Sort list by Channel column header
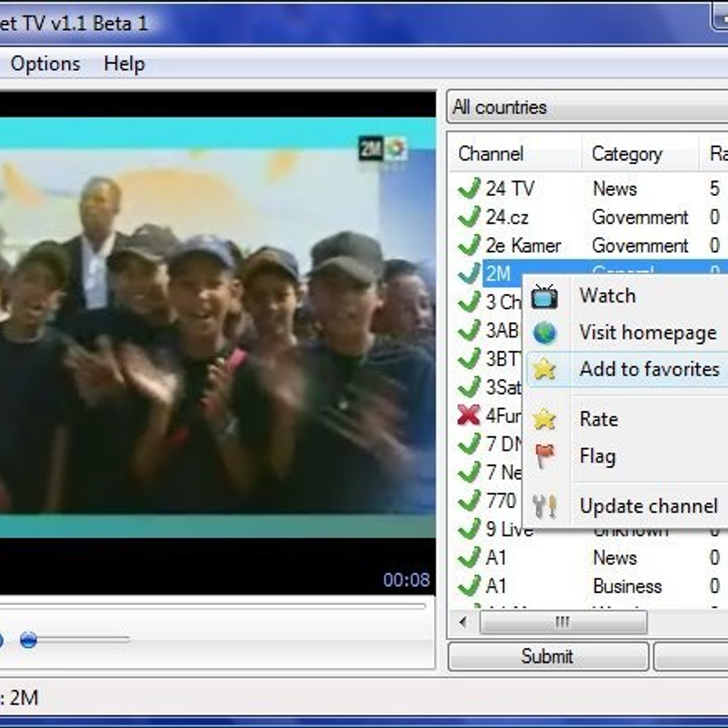The image size is (728, 728). coord(516,153)
